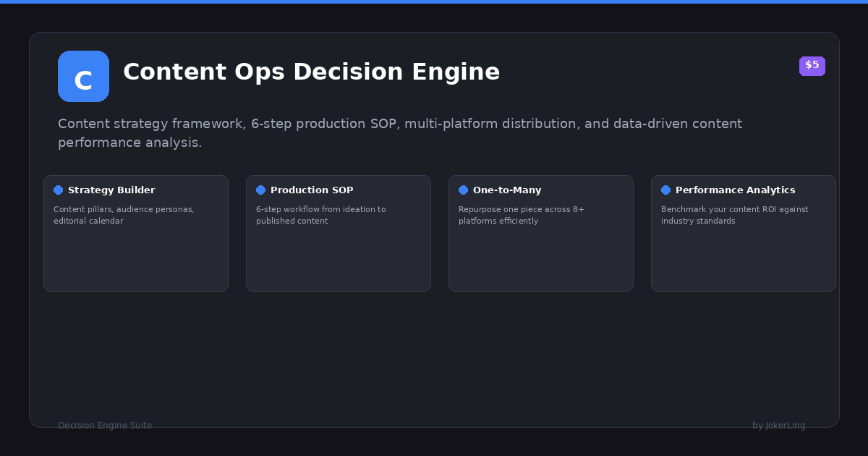Viewport: 868px width, 456px height.
Task: Click the purple $5 price badge
Action: coord(812,66)
